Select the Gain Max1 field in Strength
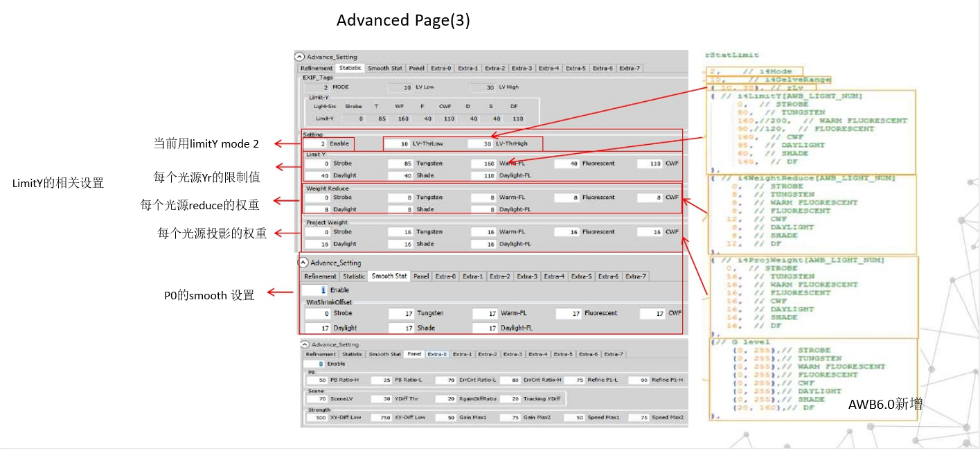Viewport: 980px width, 449px height. click(x=444, y=418)
